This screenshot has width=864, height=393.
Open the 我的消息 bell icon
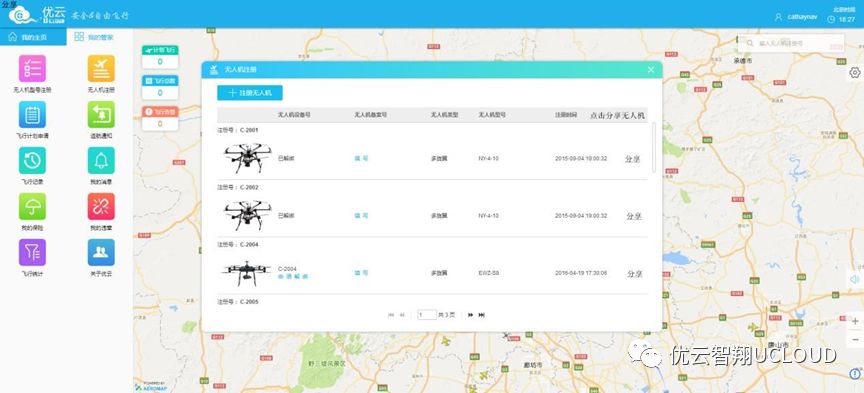click(x=101, y=160)
